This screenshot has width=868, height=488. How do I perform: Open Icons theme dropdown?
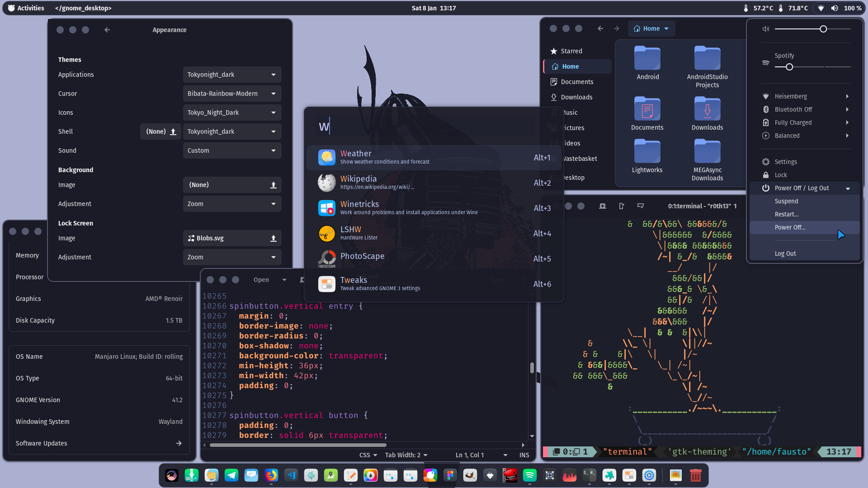[x=232, y=113]
